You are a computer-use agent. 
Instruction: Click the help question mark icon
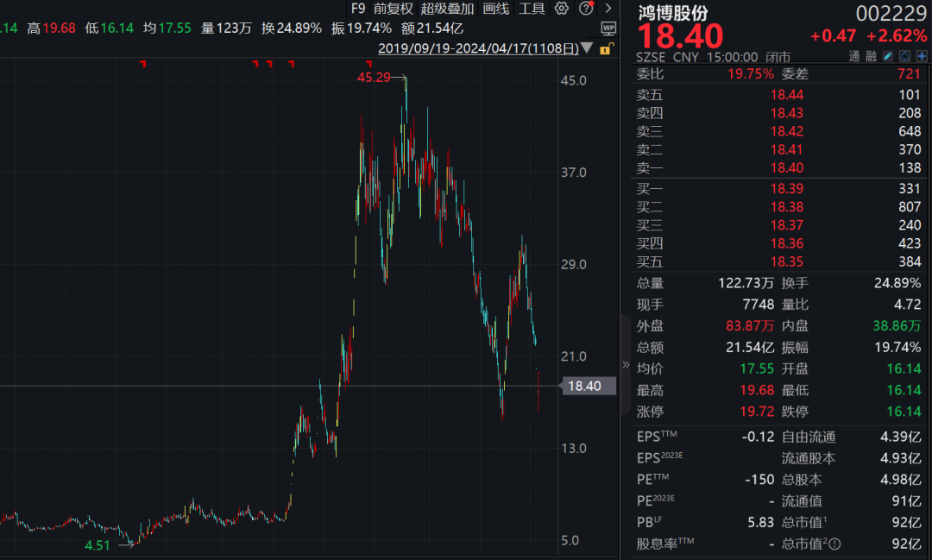pyautogui.click(x=586, y=9)
